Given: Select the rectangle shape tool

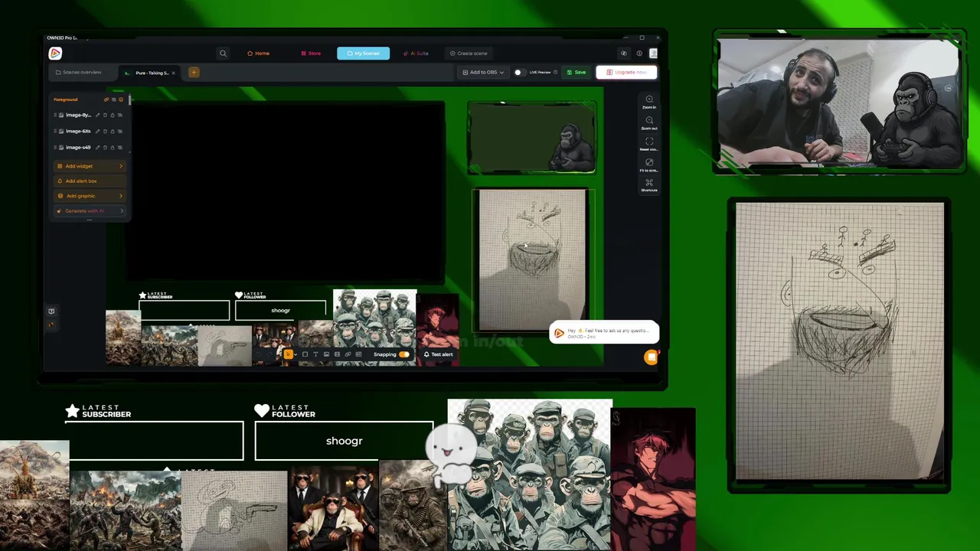Looking at the screenshot, I should tap(305, 354).
